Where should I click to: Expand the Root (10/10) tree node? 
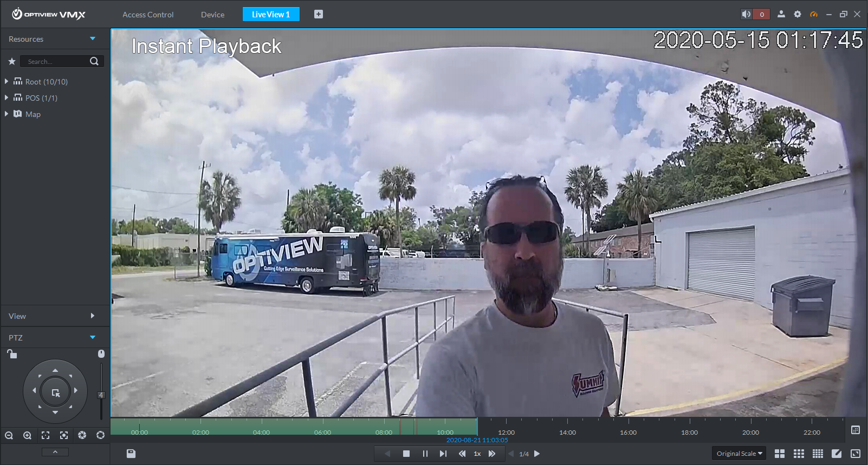pos(7,82)
